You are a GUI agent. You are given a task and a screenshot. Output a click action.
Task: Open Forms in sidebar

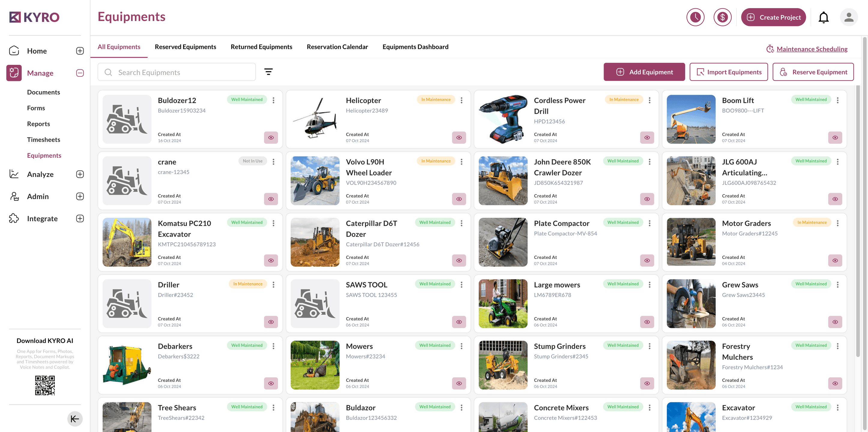[36, 108]
